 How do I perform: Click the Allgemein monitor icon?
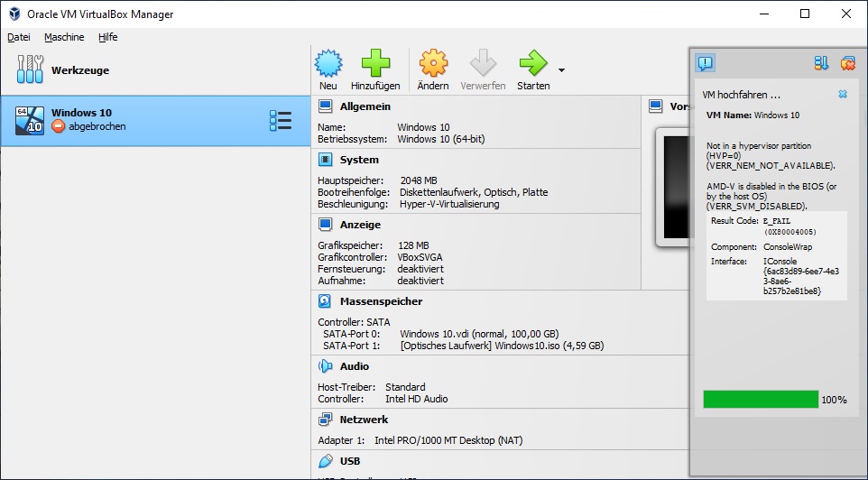pyautogui.click(x=326, y=106)
